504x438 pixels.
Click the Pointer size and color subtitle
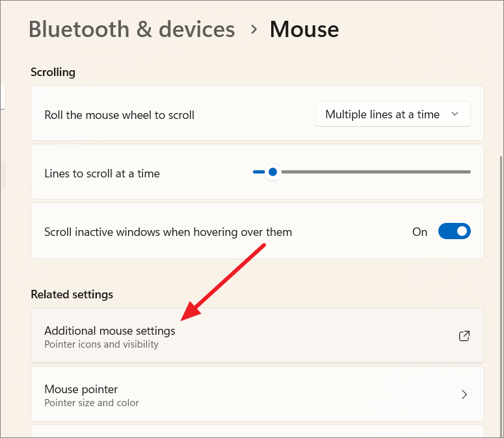click(x=92, y=403)
